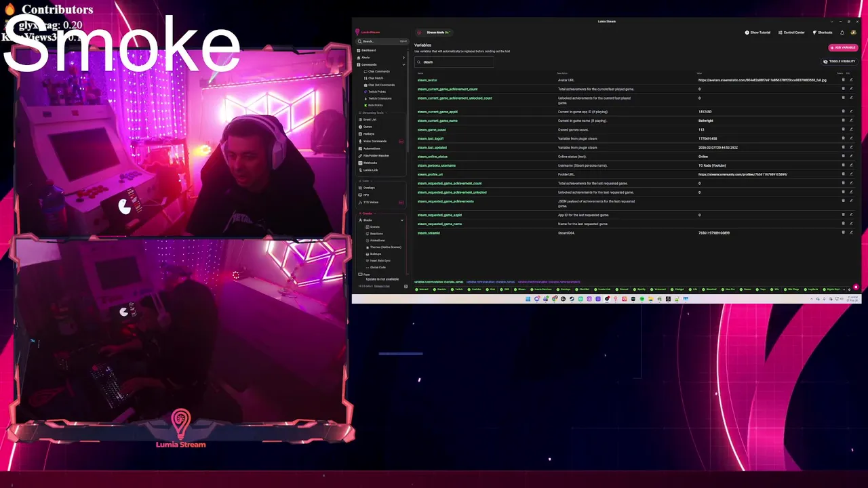Open Event List in the sidebar
The image size is (868, 488).
369,119
